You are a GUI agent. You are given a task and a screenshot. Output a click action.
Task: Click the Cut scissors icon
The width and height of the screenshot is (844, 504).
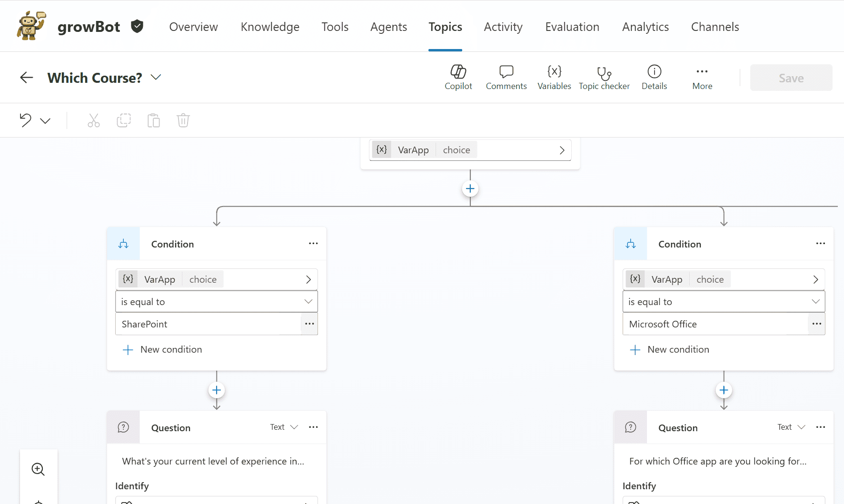(94, 120)
